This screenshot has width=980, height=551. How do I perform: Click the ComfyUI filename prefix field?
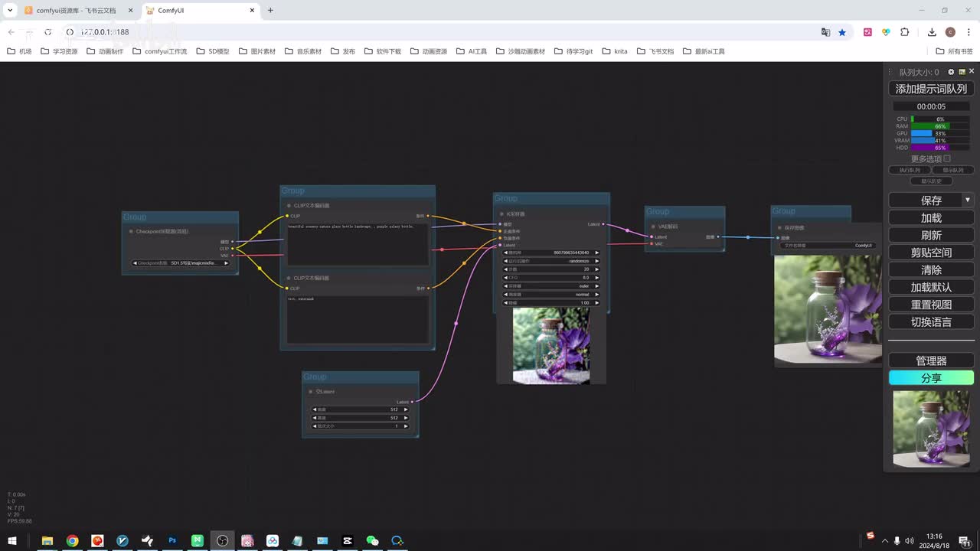pos(827,246)
